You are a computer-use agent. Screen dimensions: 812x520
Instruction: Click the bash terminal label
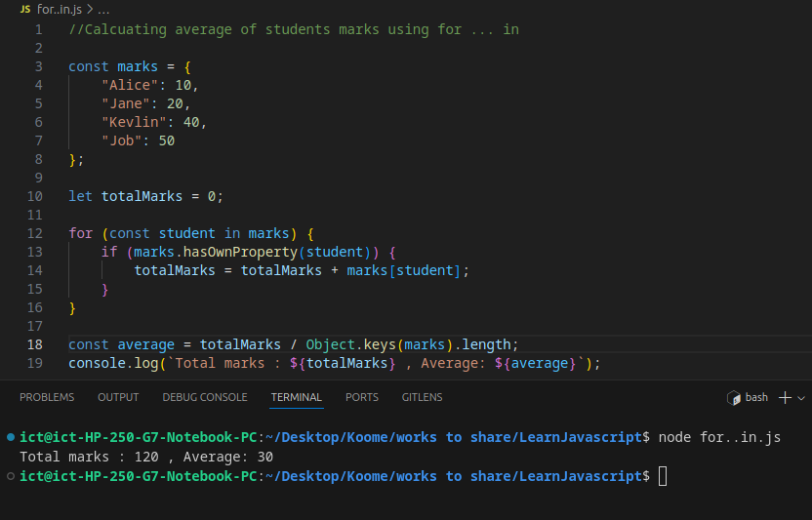[x=756, y=397]
